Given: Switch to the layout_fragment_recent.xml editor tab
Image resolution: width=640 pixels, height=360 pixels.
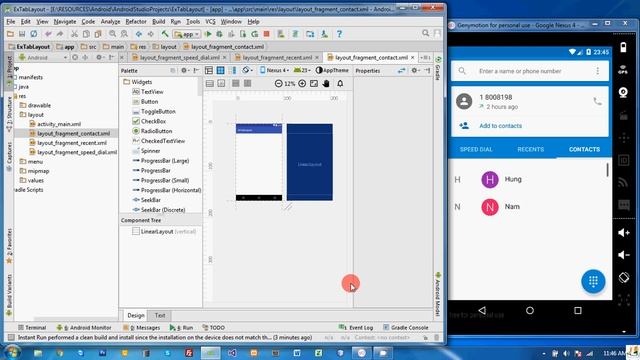Looking at the screenshot, I should tap(277, 58).
